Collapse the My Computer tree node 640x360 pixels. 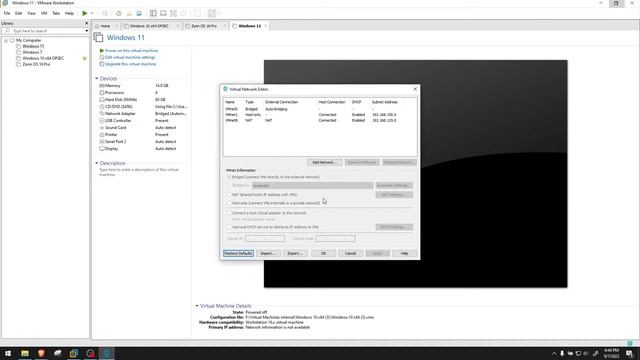6,40
